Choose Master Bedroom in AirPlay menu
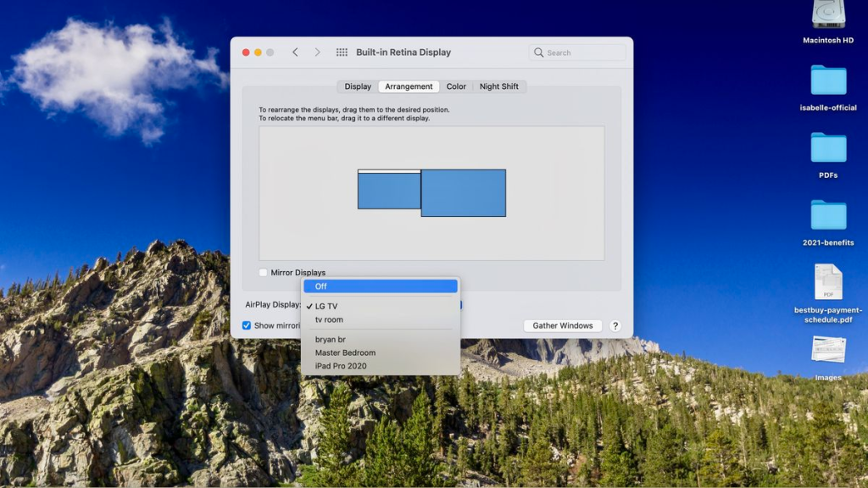This screenshot has height=488, width=868. tap(381, 352)
